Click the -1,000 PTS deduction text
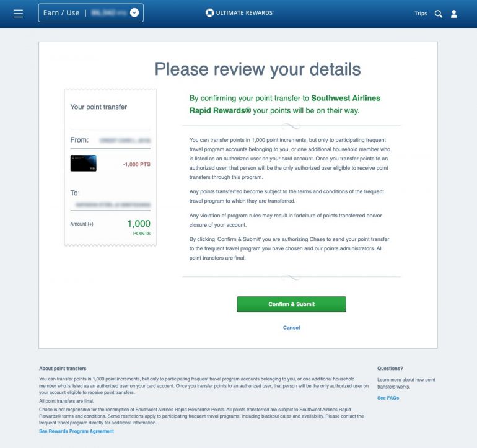The image size is (477, 448). (x=137, y=165)
